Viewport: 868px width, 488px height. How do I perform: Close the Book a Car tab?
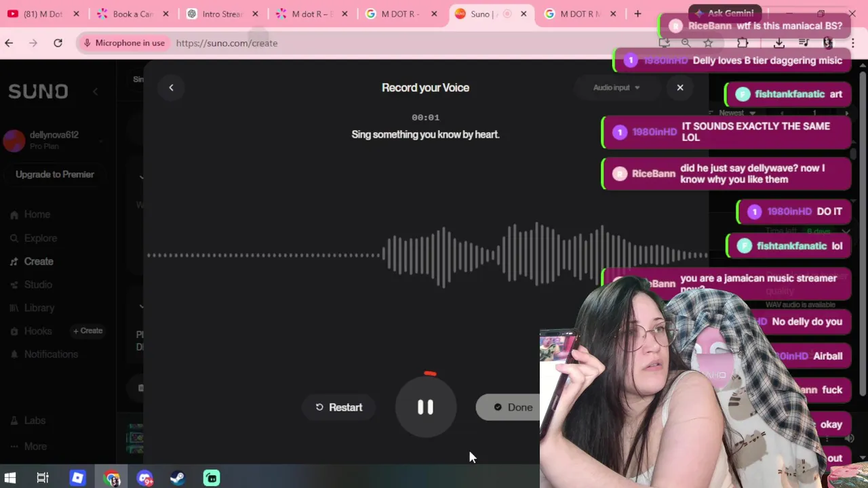pos(165,14)
